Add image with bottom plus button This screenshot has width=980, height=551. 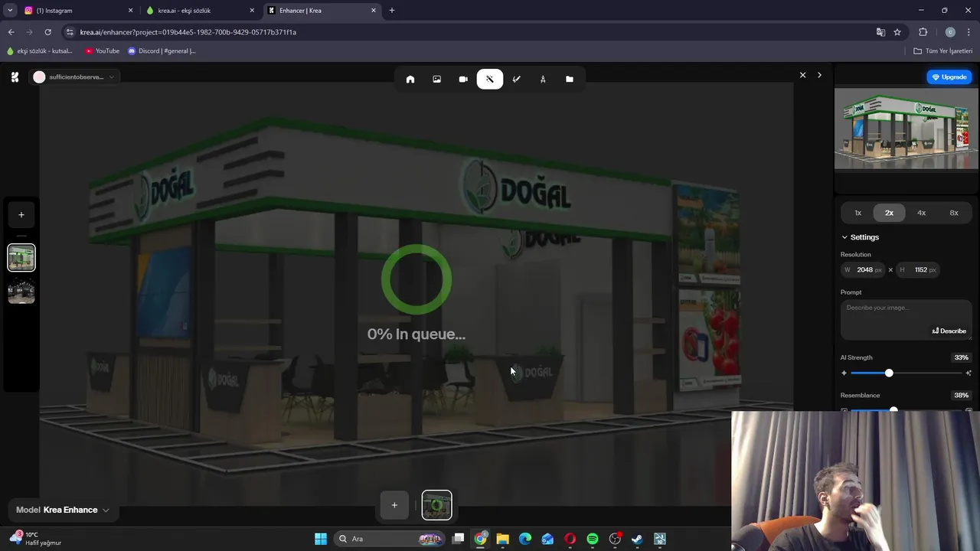[394, 505]
